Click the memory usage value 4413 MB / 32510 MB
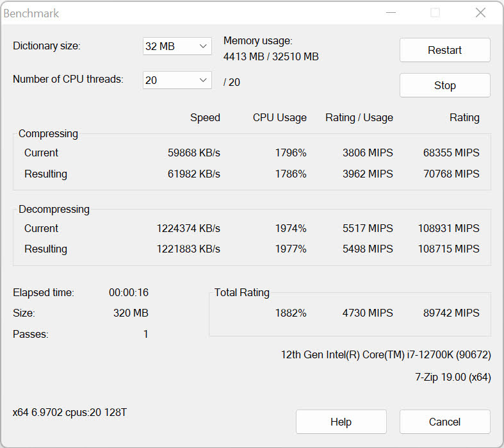Image resolution: width=504 pixels, height=448 pixels. pos(271,57)
